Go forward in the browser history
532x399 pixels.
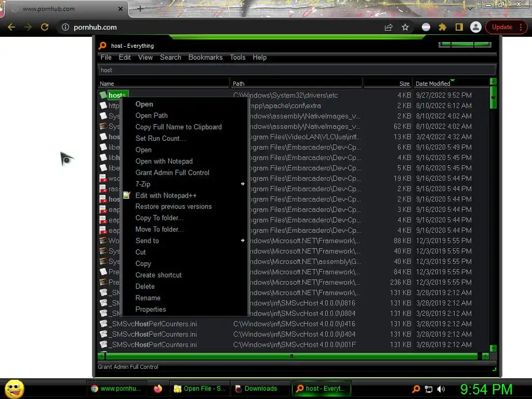[x=28, y=27]
